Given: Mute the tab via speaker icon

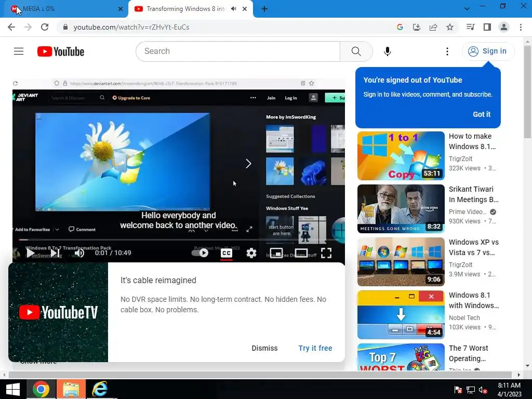Looking at the screenshot, I should coord(233,9).
